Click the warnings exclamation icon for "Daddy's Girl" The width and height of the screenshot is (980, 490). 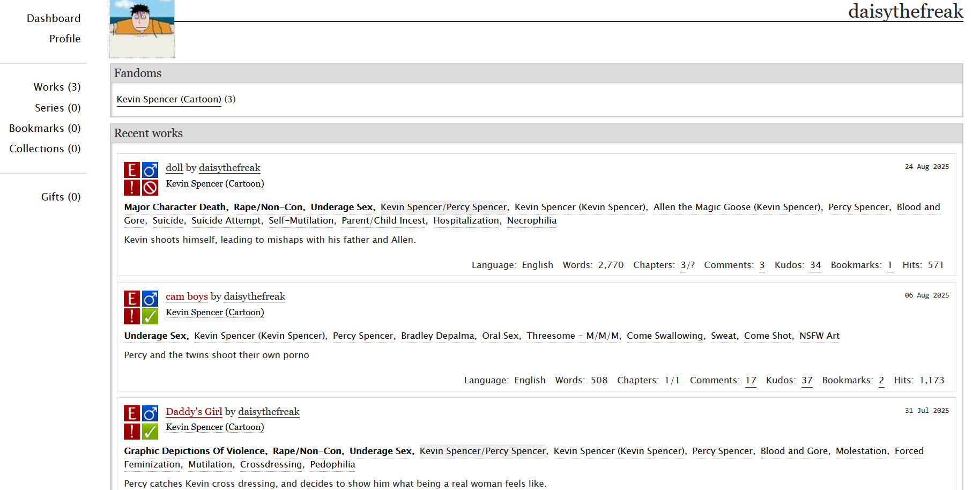coord(132,432)
